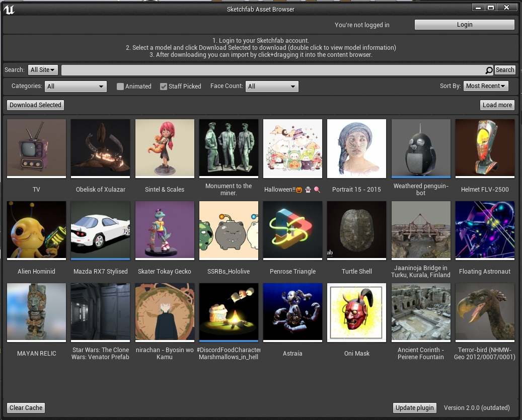Select Helmet FLV-2500 thumbnail

pos(485,148)
